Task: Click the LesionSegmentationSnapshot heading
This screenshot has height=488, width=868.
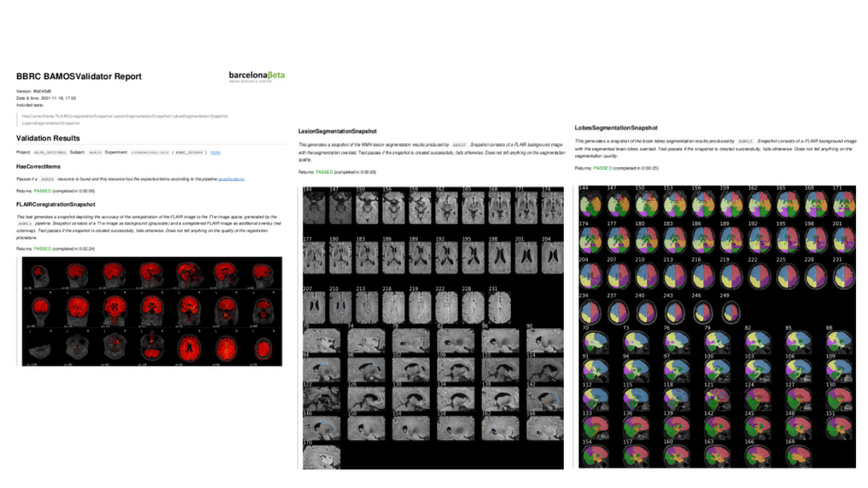Action: tap(337, 130)
